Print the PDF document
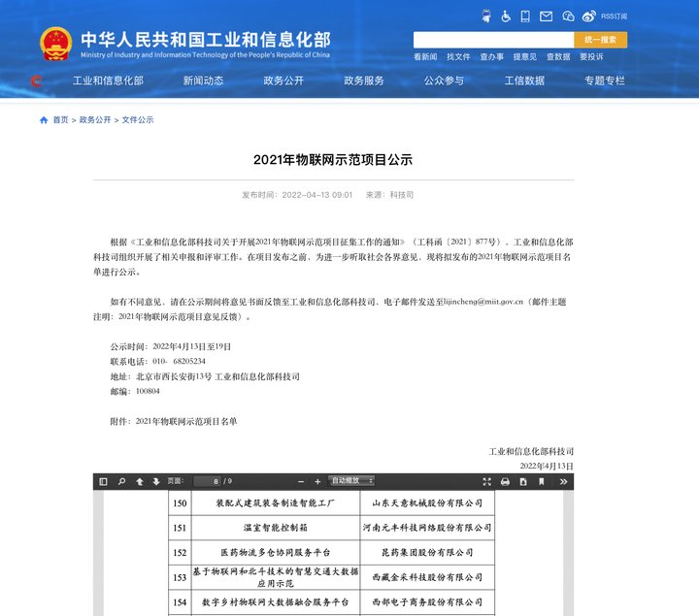 (505, 481)
